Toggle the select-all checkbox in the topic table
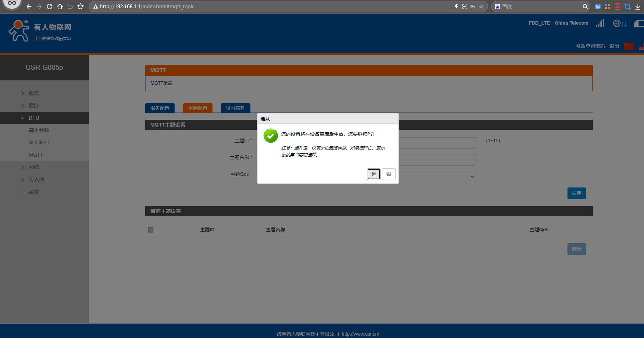The image size is (644, 338). click(x=151, y=230)
